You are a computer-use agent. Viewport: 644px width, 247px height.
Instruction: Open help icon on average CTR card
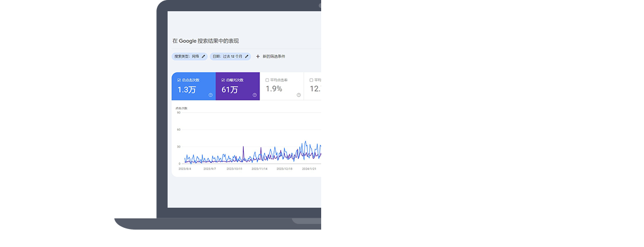pyautogui.click(x=298, y=95)
